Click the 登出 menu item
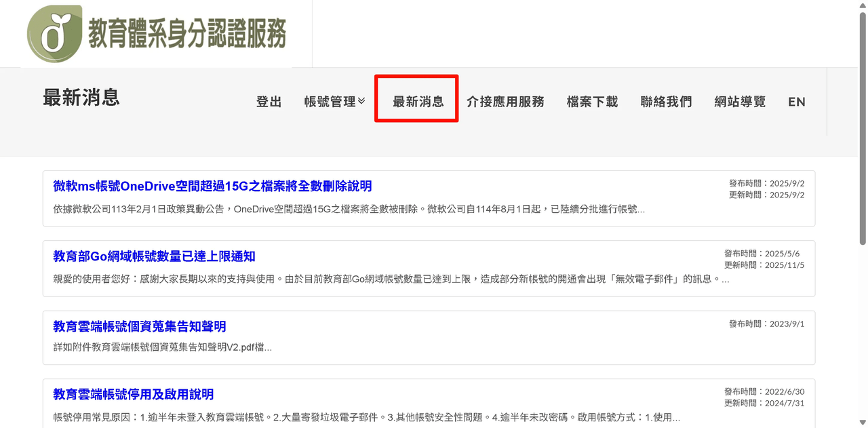The width and height of the screenshot is (868, 428). tap(269, 102)
